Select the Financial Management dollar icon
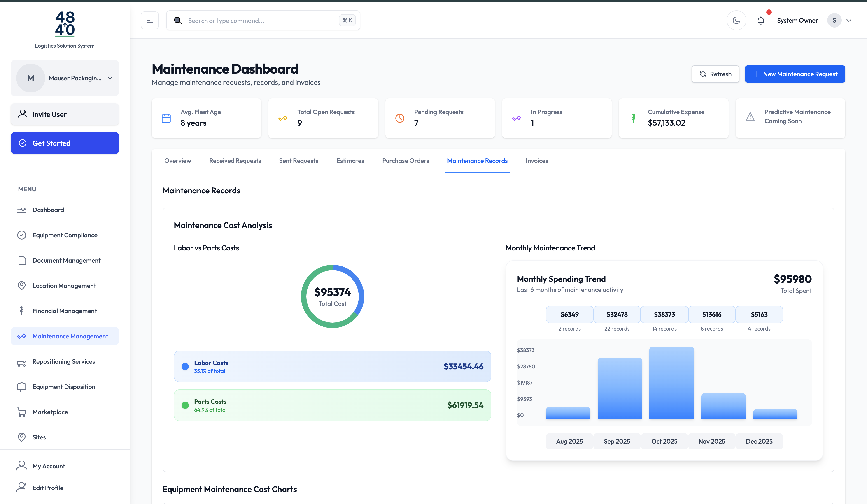867x504 pixels. 22,310
